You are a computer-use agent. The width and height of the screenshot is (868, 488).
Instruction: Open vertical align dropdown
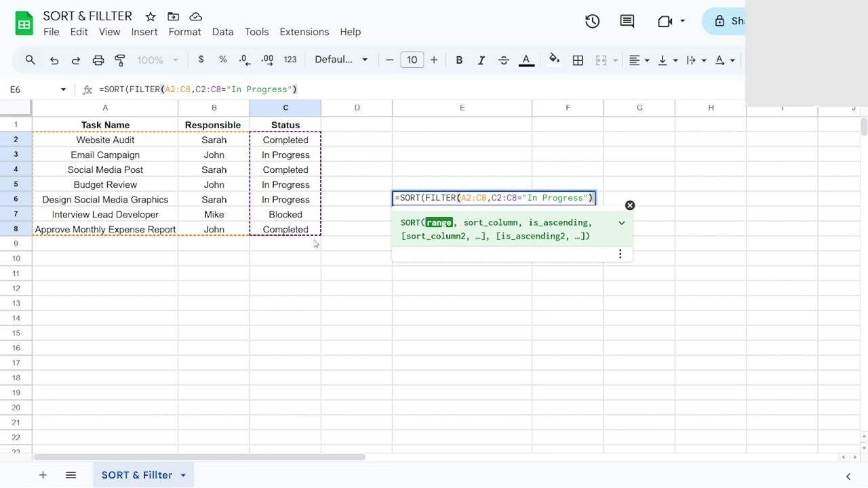[667, 60]
